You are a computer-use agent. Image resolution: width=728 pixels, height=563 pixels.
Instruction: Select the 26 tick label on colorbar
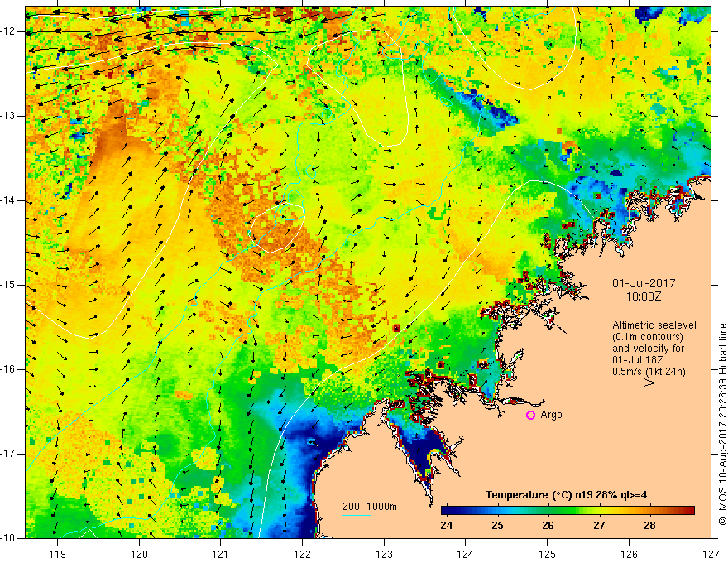(x=546, y=525)
